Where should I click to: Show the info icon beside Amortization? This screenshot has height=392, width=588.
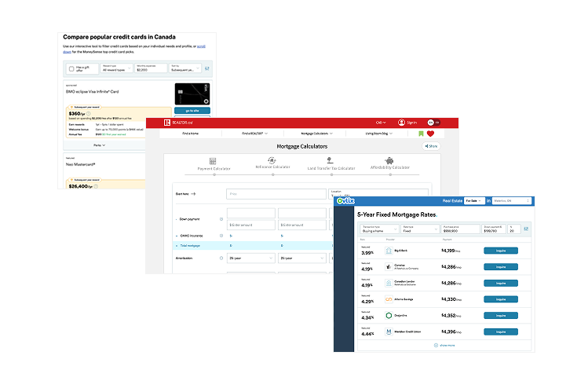click(x=221, y=258)
